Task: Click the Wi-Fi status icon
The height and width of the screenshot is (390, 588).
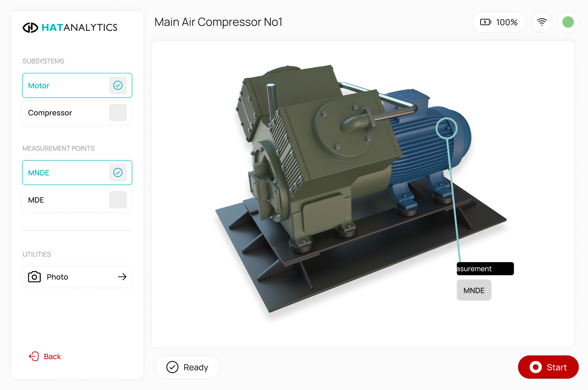Action: pos(542,22)
